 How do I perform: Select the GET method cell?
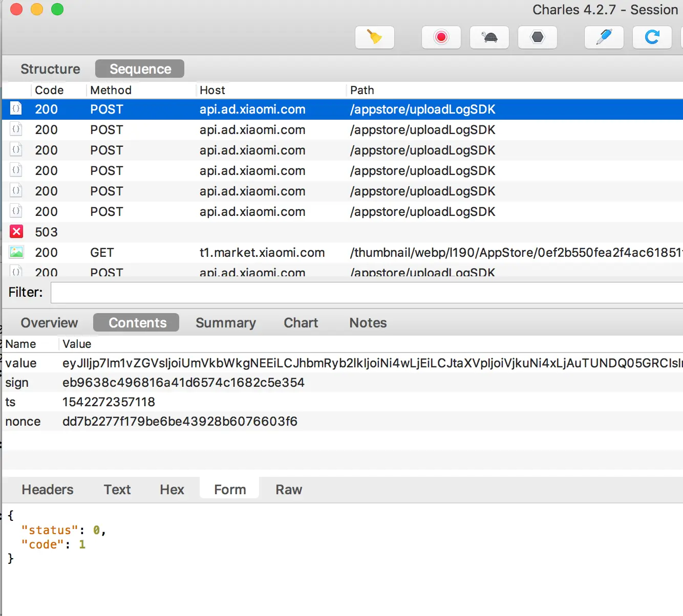pos(102,252)
